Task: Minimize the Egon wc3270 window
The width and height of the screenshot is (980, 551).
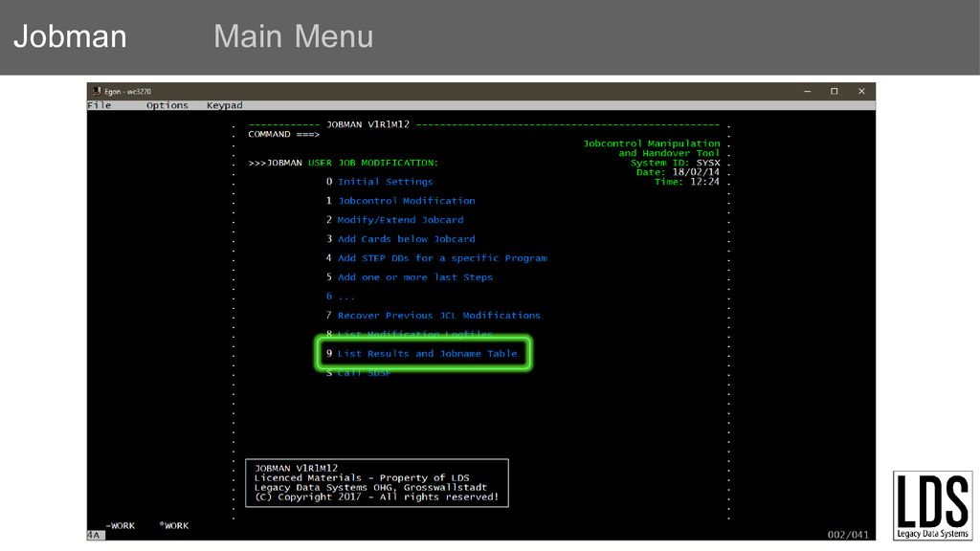Action: click(x=808, y=91)
